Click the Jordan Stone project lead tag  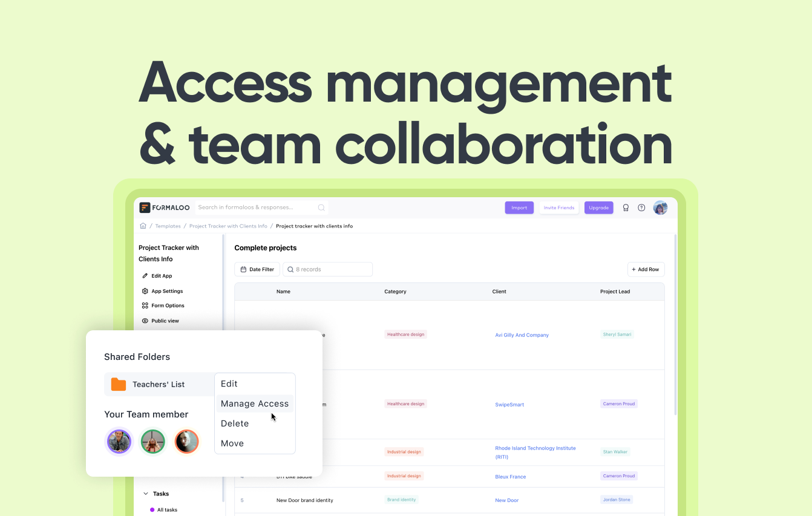tap(617, 500)
